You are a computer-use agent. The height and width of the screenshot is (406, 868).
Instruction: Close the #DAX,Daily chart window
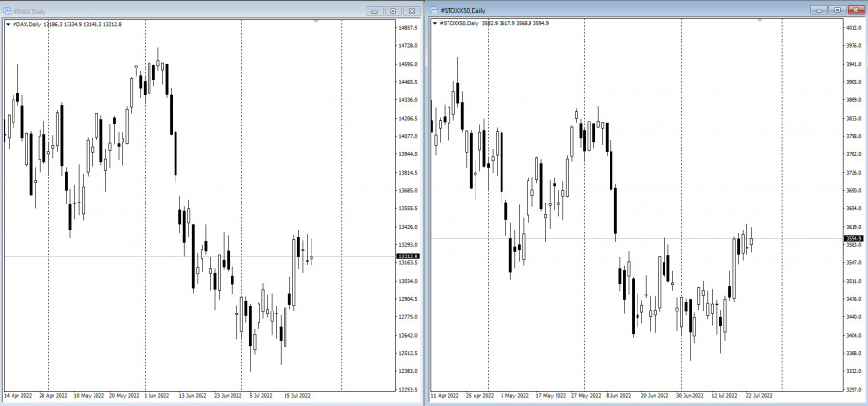click(412, 11)
